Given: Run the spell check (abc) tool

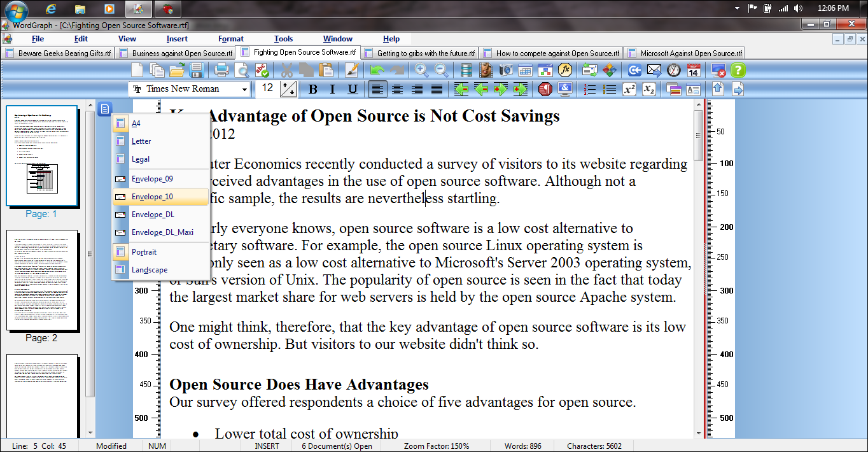Looking at the screenshot, I should coord(262,71).
